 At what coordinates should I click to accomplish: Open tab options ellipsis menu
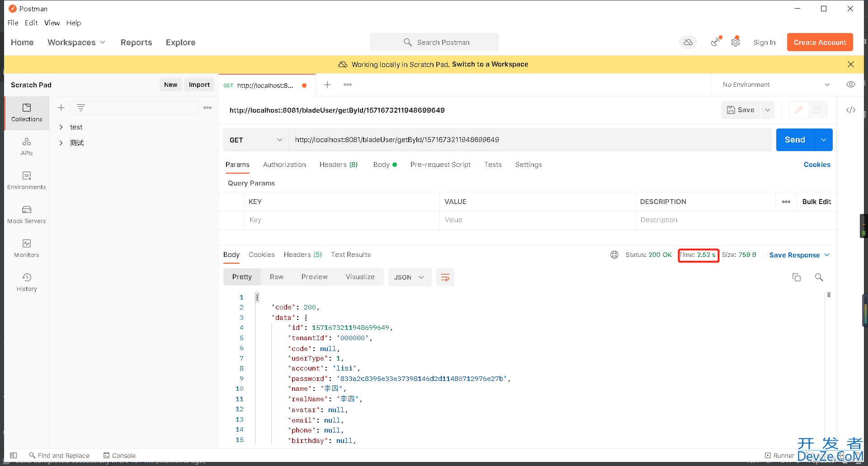(x=348, y=85)
